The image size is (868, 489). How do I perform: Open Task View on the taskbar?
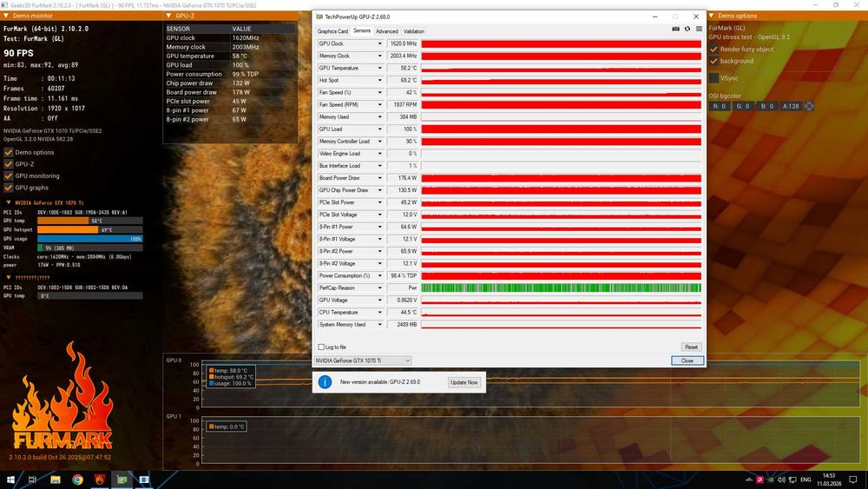tap(32, 479)
